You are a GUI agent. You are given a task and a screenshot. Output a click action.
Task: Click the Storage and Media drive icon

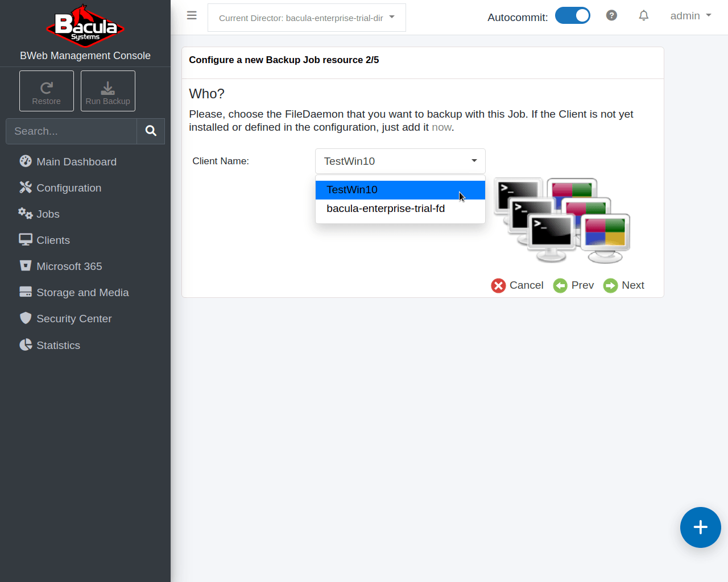(x=26, y=292)
